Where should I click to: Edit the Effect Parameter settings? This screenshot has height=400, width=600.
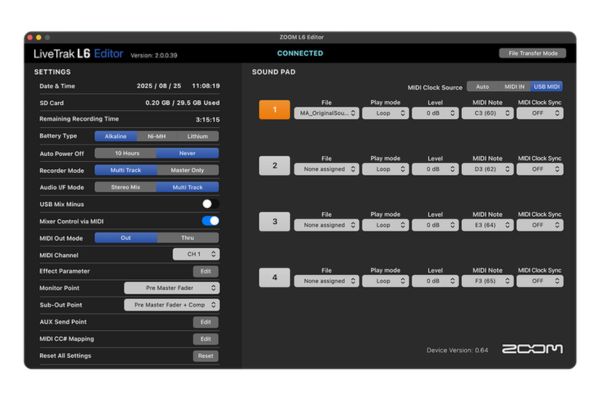[x=205, y=271]
